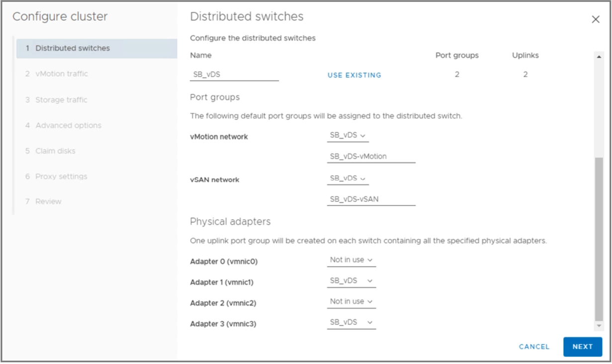Click the scrollbar up arrow

(x=599, y=57)
